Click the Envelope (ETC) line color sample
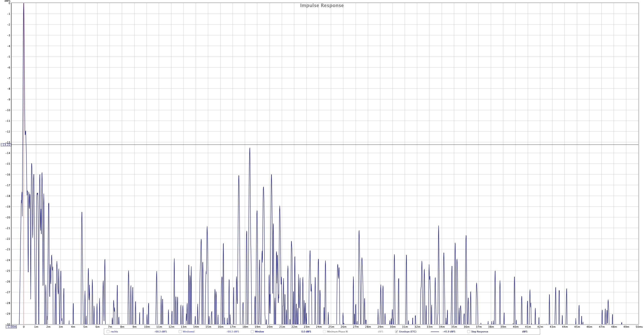The height and width of the screenshot is (335, 644). pyautogui.click(x=435, y=332)
